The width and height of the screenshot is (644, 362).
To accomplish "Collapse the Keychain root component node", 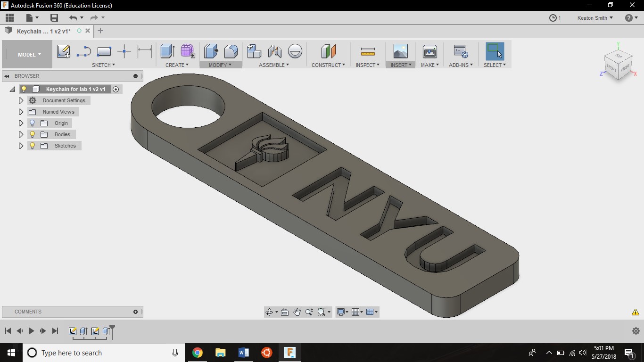I will pyautogui.click(x=13, y=89).
